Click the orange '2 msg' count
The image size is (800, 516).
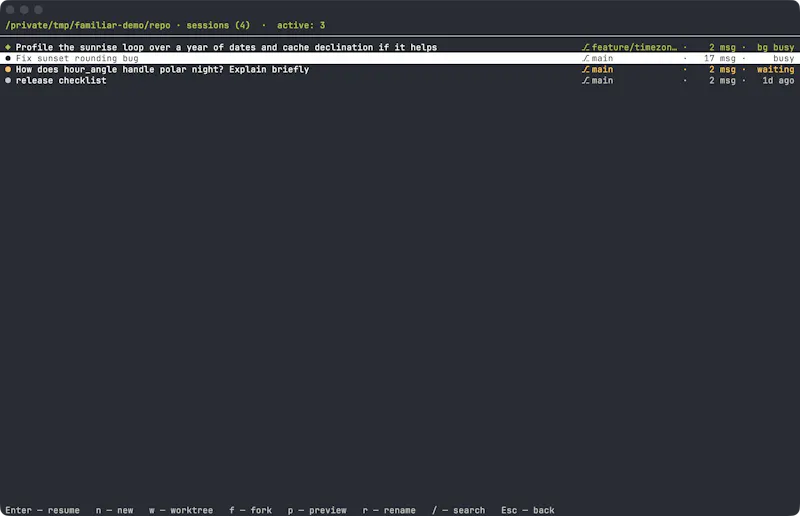tap(722, 69)
